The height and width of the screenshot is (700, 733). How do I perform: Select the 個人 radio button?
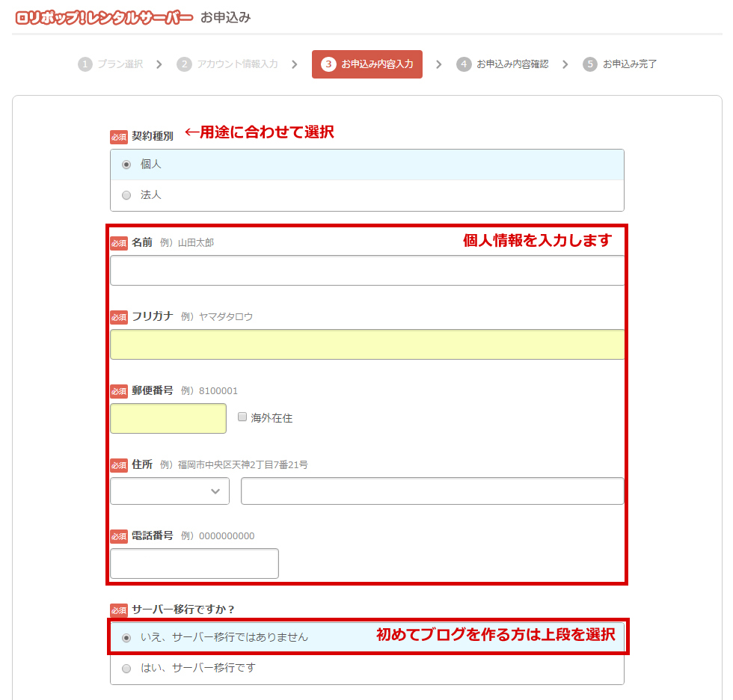click(x=126, y=165)
